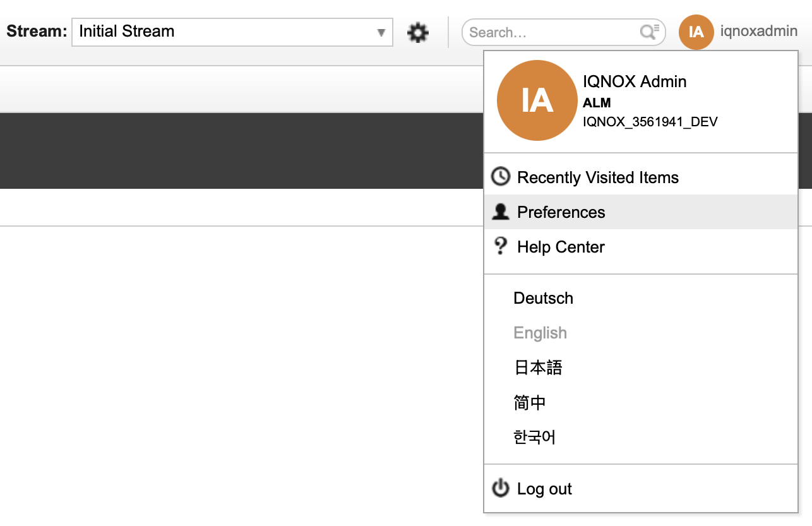Click the Stream dropdown arrow
Viewport: 812px width, 526px height.
click(381, 33)
